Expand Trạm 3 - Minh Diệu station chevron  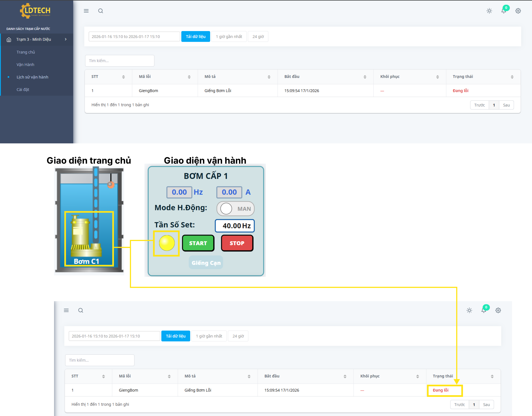coord(66,39)
